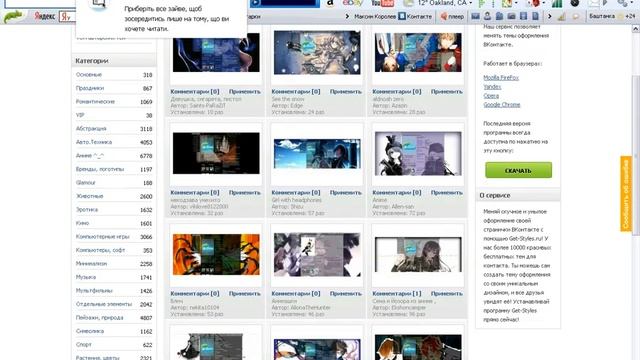Follow the Mozilla FireFox browser link
640x360 pixels.
click(501, 78)
